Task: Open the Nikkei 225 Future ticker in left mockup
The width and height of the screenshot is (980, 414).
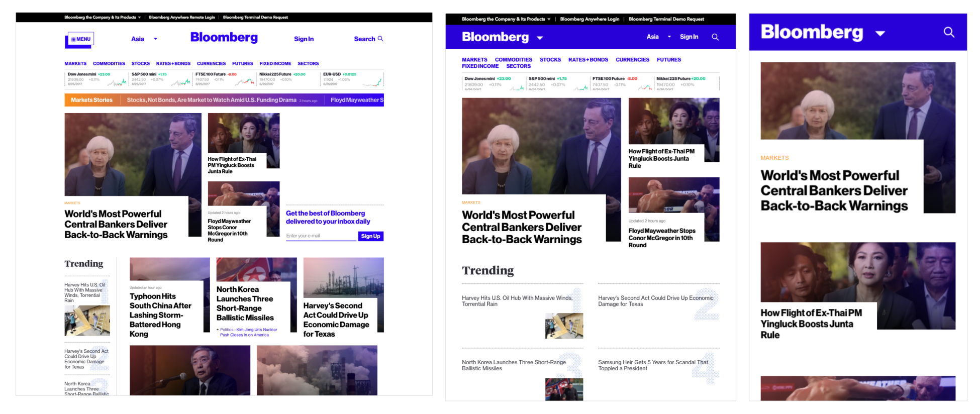Action: point(288,79)
